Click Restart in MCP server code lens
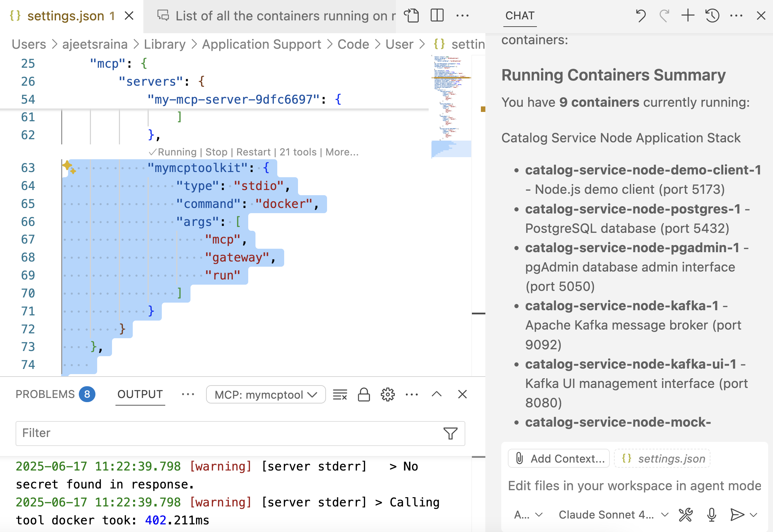Screen dimensions: 773x532 point(253,152)
